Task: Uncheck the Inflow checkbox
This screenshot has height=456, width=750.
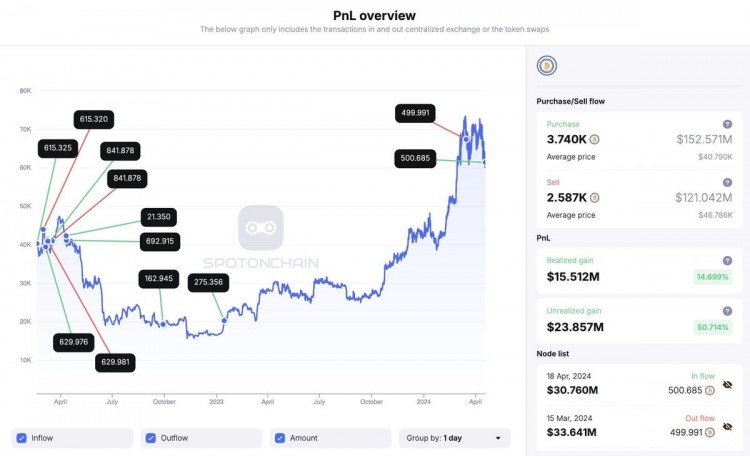Action: [22, 438]
